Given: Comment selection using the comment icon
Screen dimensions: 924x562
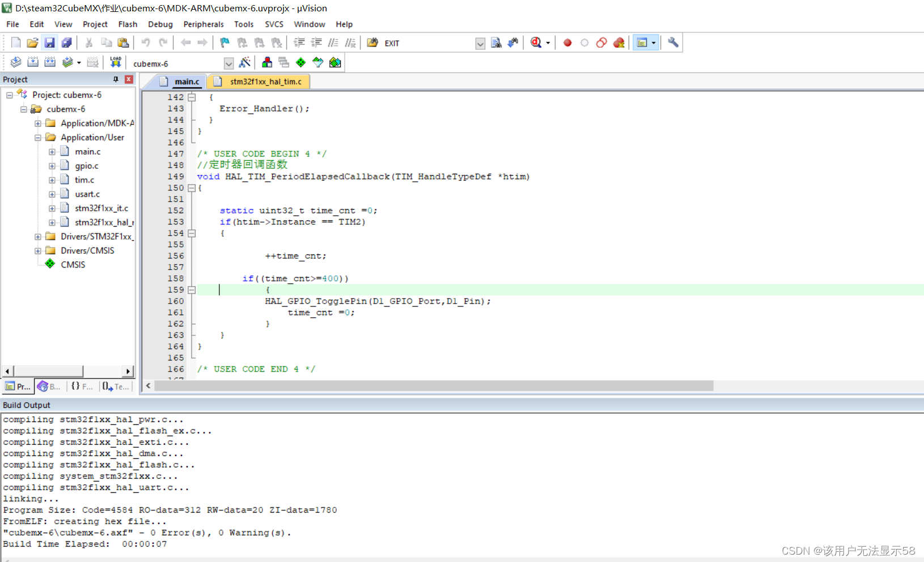Looking at the screenshot, I should tap(333, 42).
